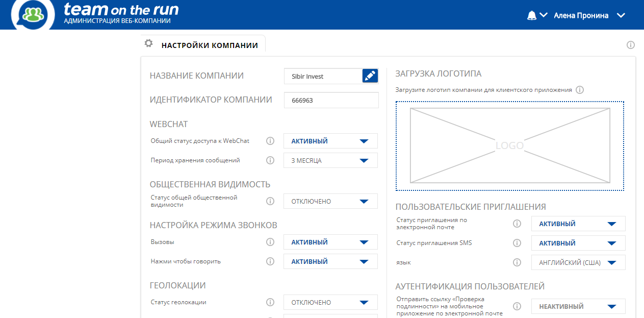644x318 pixels.
Task: Show info for язык setting
Action: point(517,262)
